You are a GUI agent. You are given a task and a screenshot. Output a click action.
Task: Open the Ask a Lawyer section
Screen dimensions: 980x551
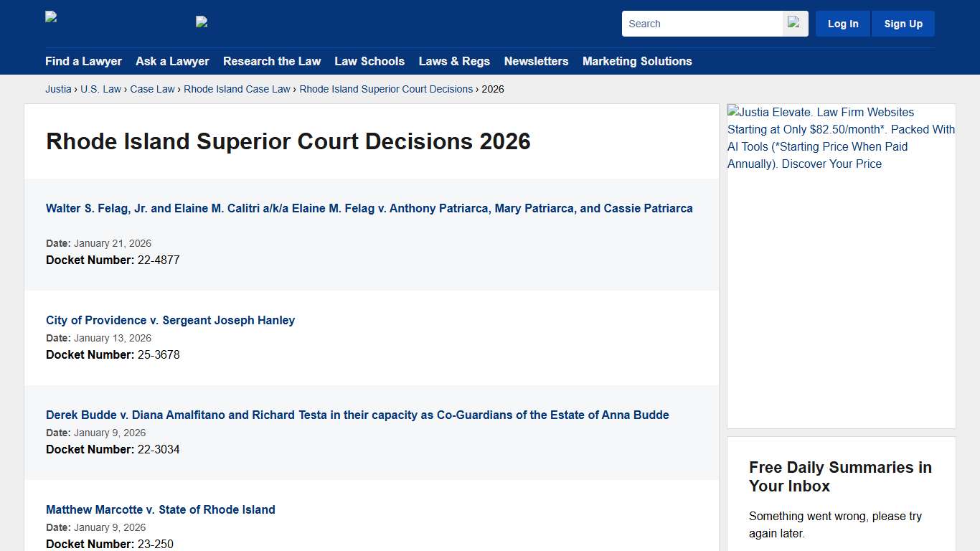pyautogui.click(x=172, y=62)
